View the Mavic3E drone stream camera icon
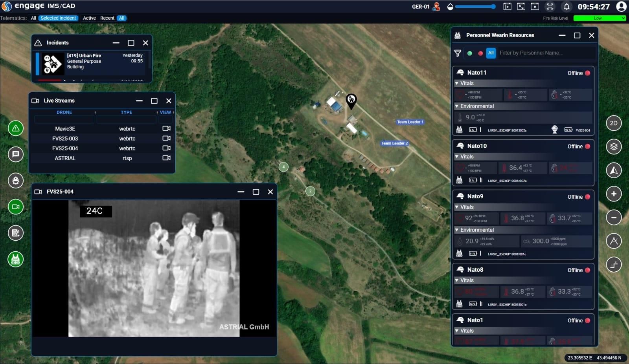This screenshot has height=364, width=629. [x=166, y=128]
